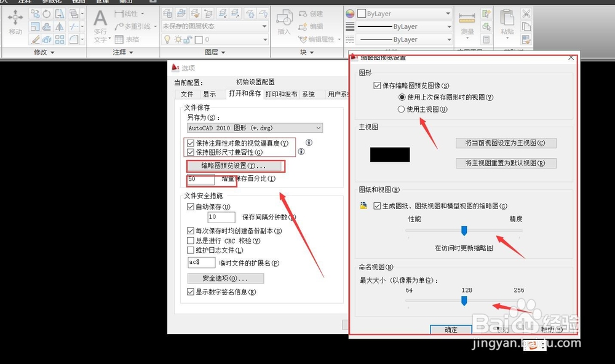Click the layer on/off lightbulb icon
This screenshot has width=615, height=364.
coord(167,39)
